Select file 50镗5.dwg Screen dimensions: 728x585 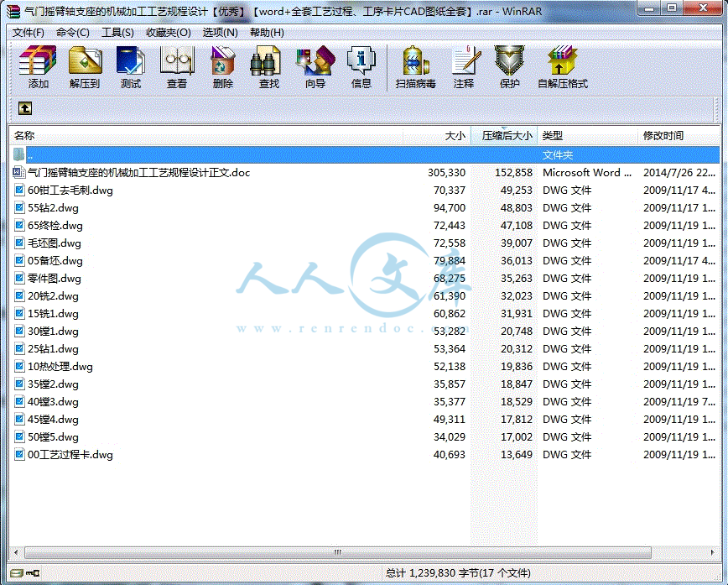[53, 437]
